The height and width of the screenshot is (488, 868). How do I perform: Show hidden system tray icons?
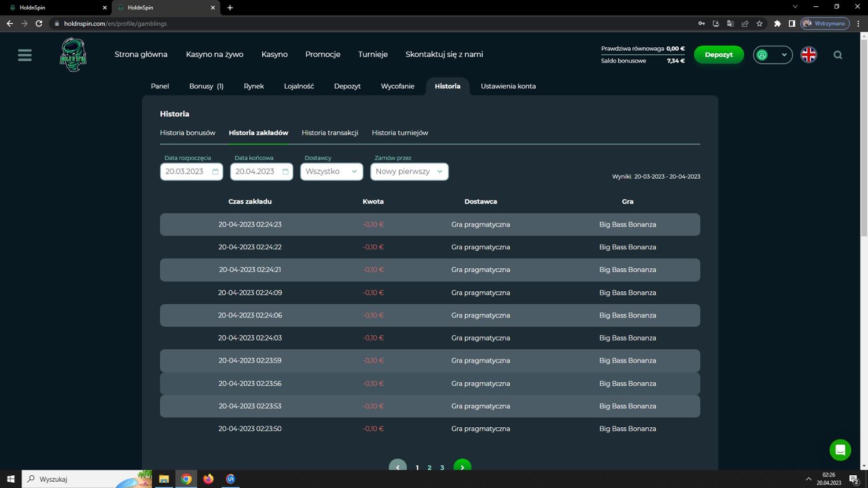point(808,479)
